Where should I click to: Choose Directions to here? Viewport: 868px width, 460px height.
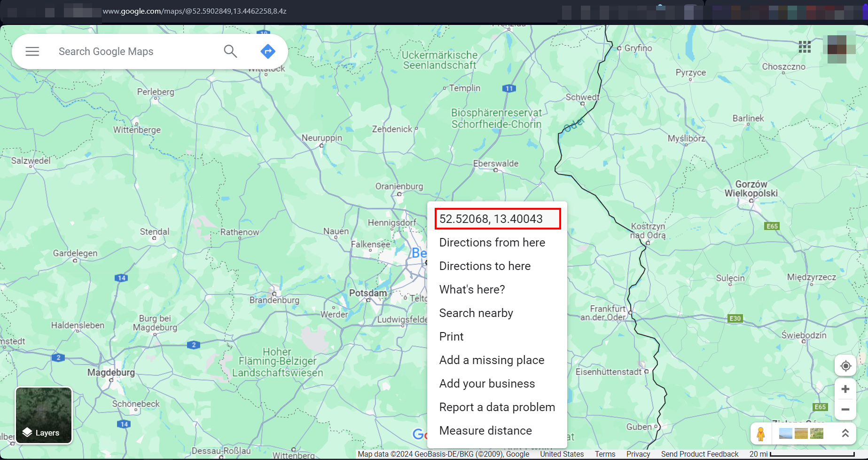tap(497, 266)
